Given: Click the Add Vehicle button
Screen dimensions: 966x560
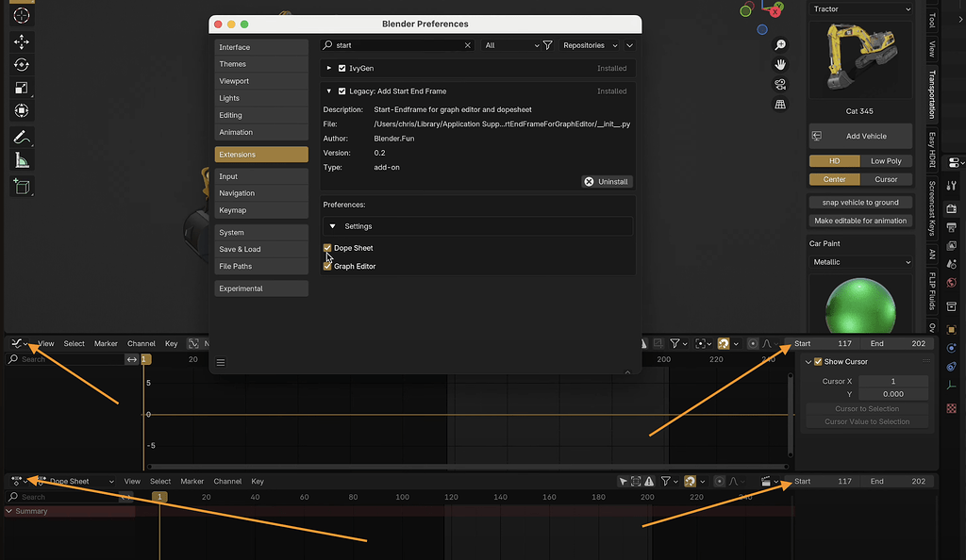Looking at the screenshot, I should point(860,136).
